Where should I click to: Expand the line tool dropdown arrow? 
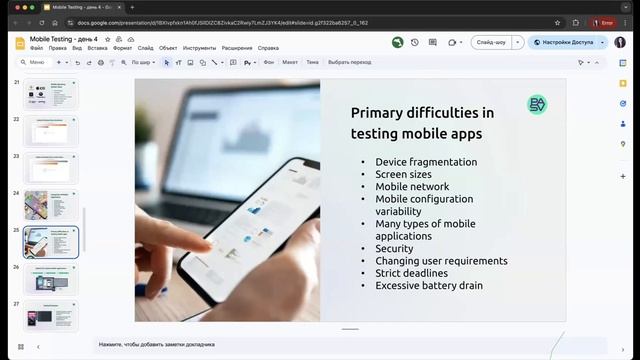tap(222, 62)
